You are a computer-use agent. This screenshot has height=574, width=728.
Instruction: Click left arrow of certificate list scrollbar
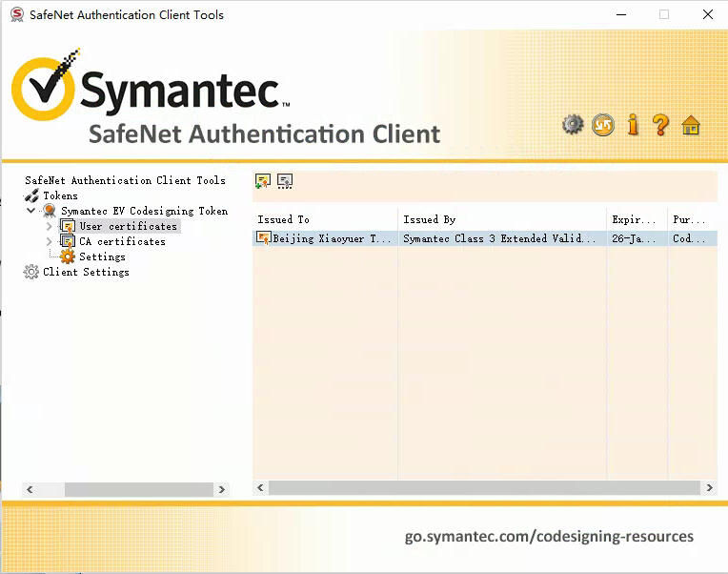pyautogui.click(x=260, y=487)
